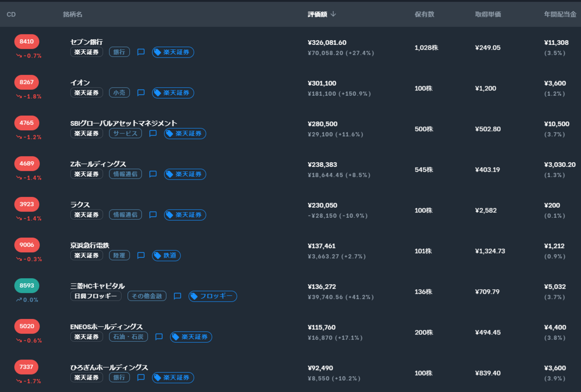This screenshot has height=392, width=581.
Task: Click stock name ENEOSホールディングス
Action: click(107, 327)
